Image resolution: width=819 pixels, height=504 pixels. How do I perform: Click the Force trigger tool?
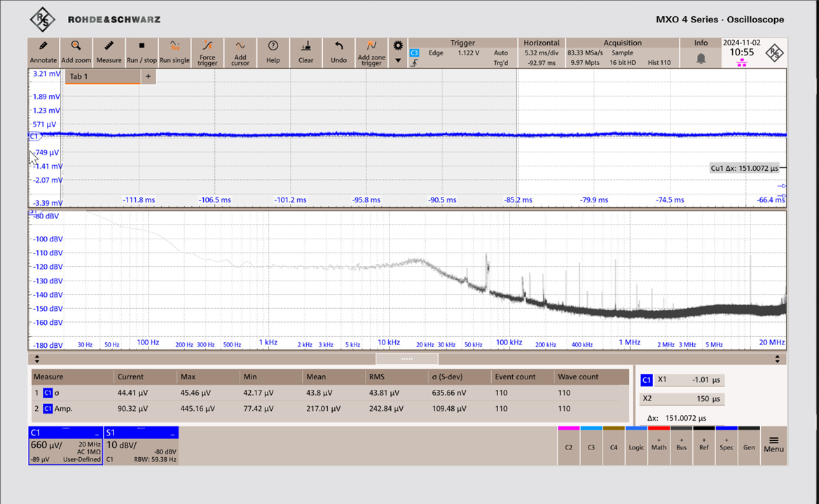[207, 52]
